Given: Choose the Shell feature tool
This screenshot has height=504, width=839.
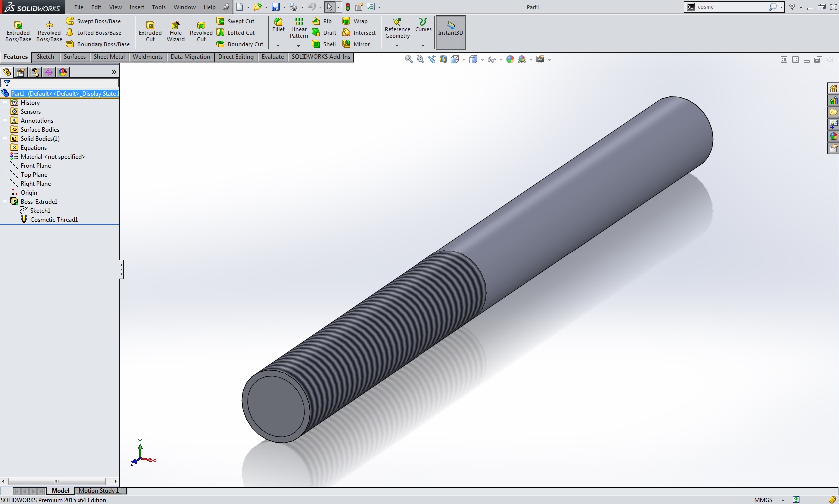Looking at the screenshot, I should click(x=324, y=44).
